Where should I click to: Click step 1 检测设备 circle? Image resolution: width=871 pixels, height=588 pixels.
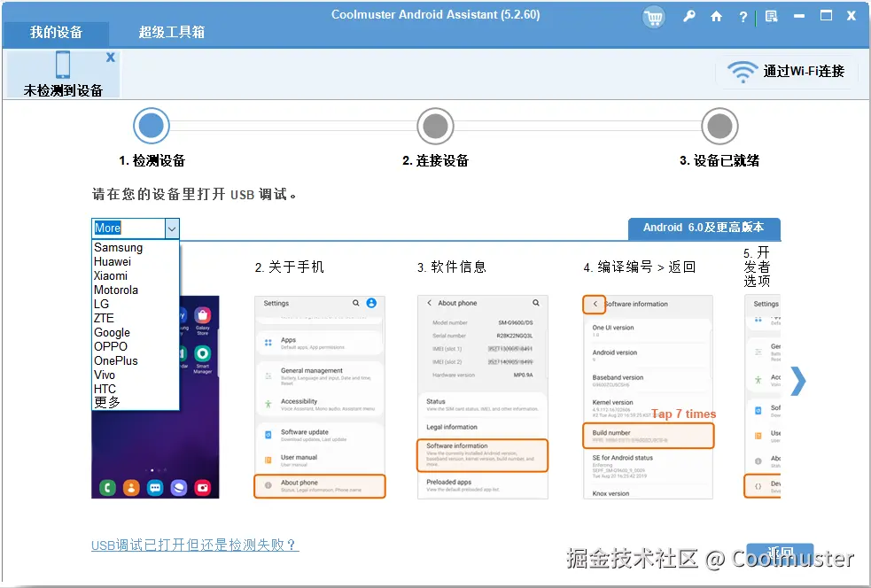(152, 126)
